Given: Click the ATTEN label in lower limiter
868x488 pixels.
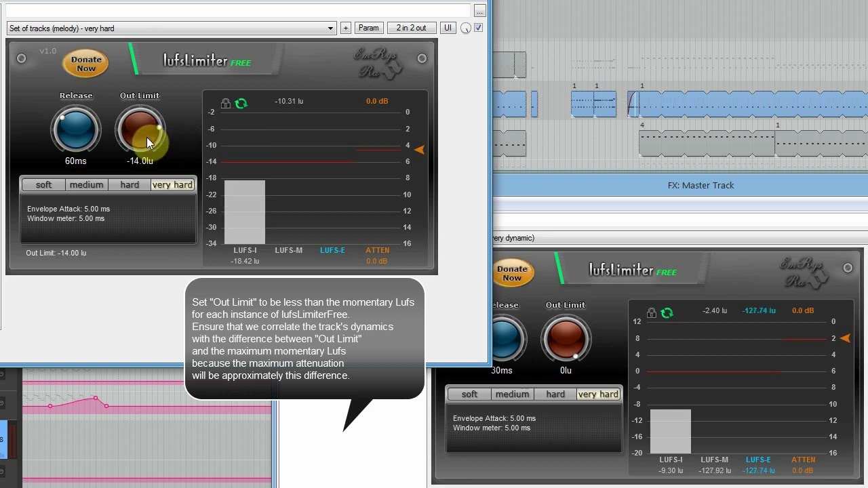Looking at the screenshot, I should (803, 460).
